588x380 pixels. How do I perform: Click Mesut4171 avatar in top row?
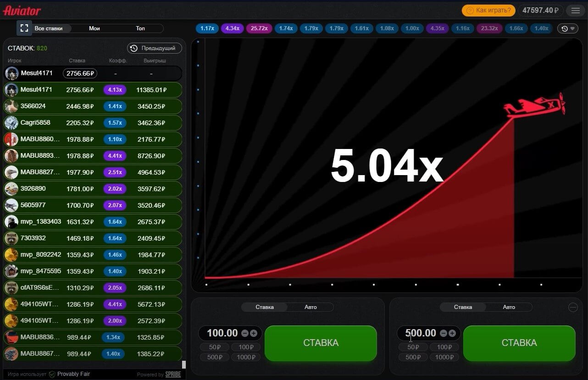(12, 73)
